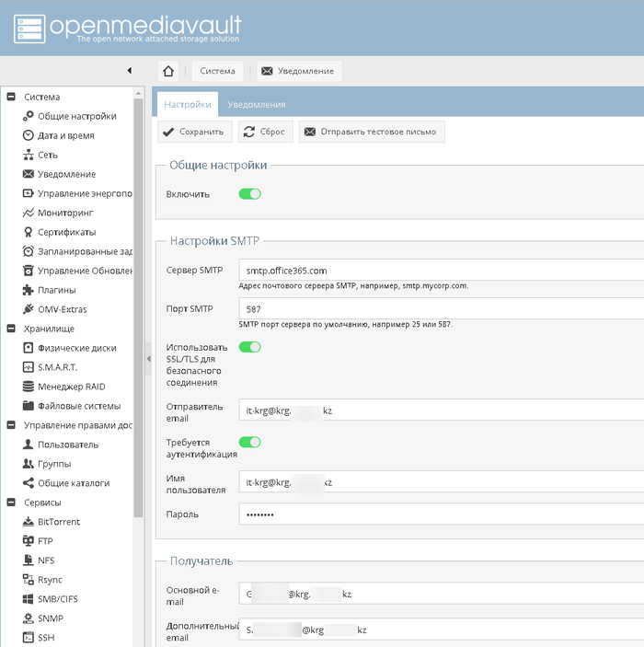Open FTP service icon
The image size is (644, 647).
click(28, 541)
